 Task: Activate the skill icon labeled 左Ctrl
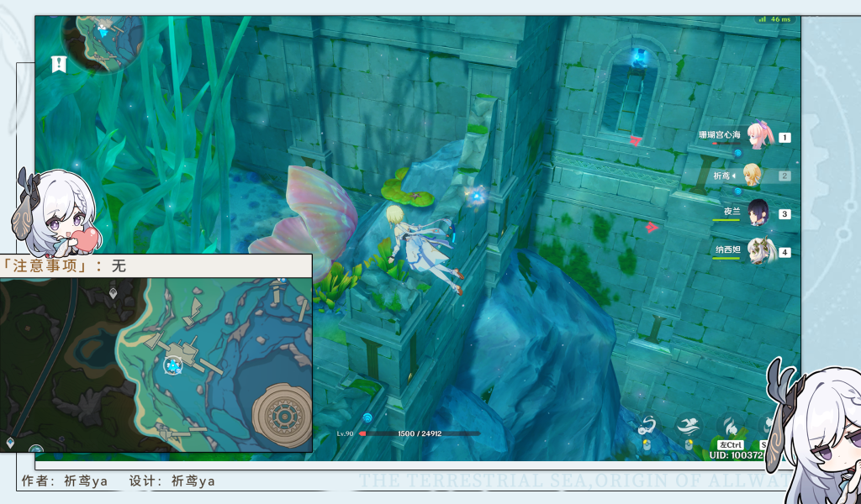coord(730,426)
